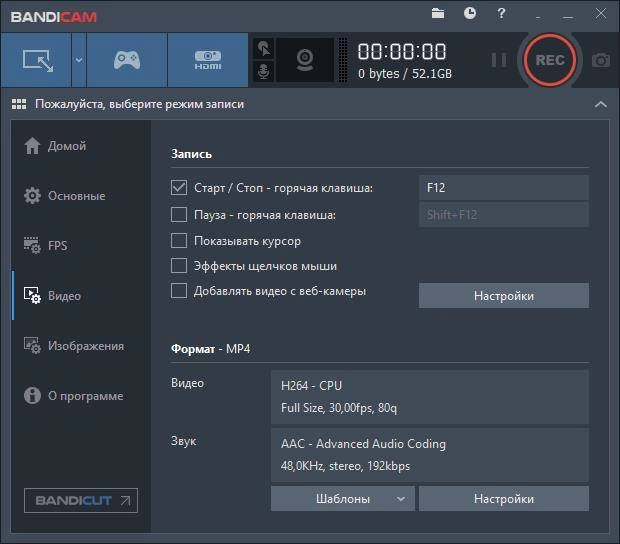Click the Bandicam logo

point(54,17)
